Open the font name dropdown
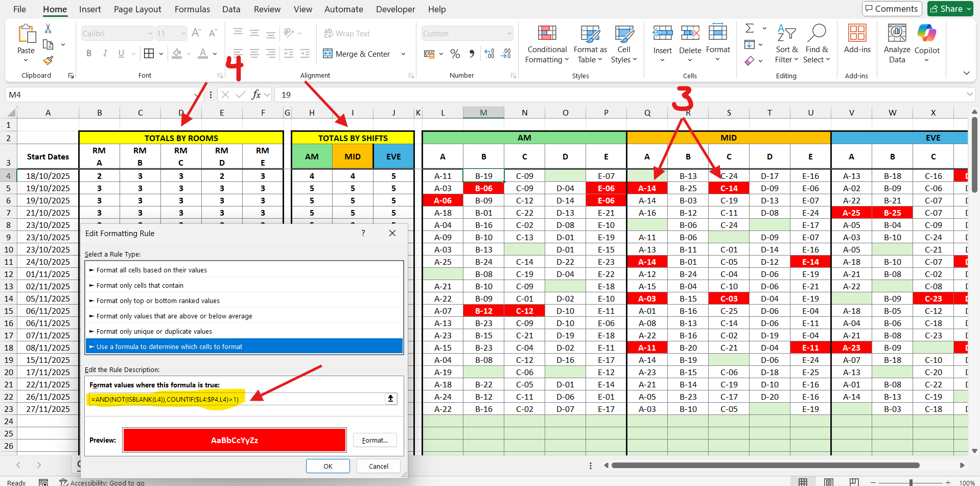Viewport: 980px width, 486px height. [150, 34]
